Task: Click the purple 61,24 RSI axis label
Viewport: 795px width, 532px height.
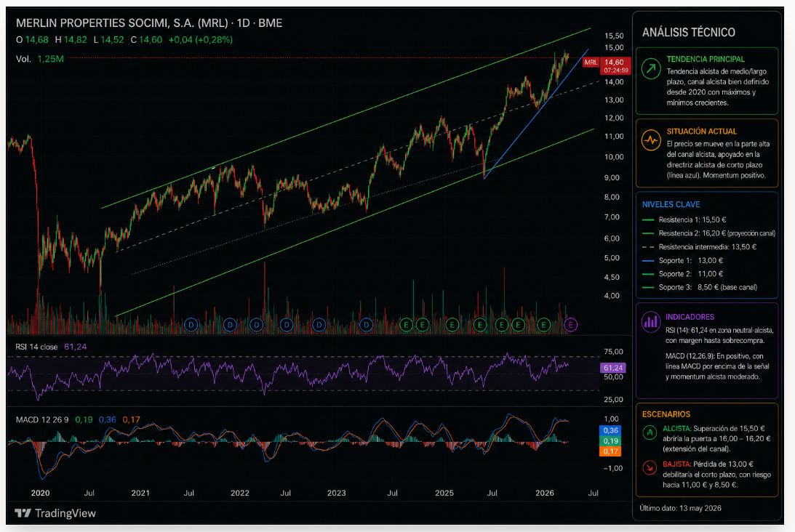Action: (x=612, y=368)
